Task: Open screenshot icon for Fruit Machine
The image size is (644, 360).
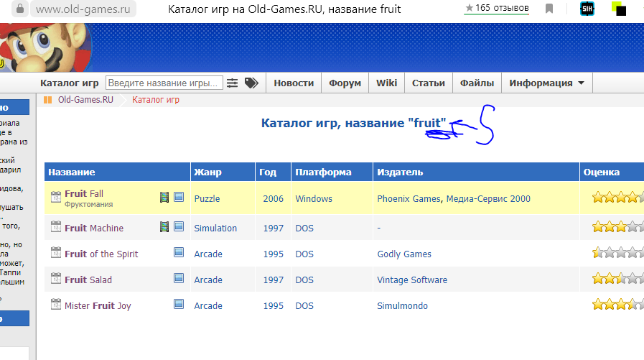Action: click(x=179, y=226)
